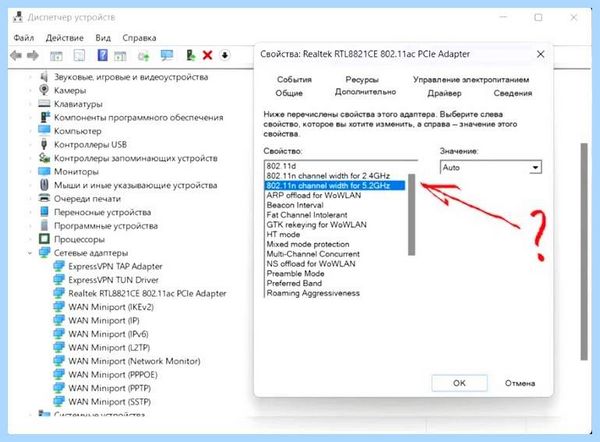Click the red X uninstall device icon
The image size is (600, 442).
click(x=207, y=55)
